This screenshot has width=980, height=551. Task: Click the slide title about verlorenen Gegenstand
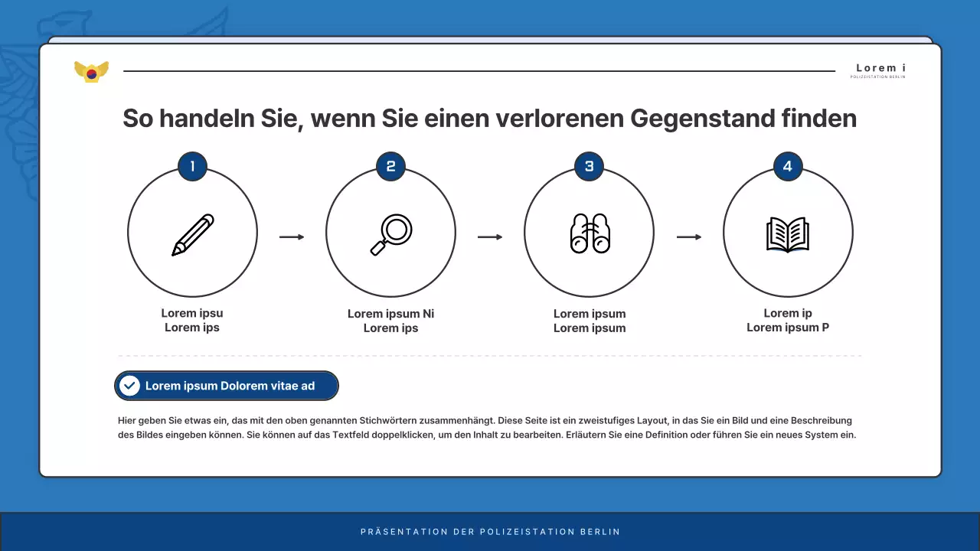coord(489,119)
